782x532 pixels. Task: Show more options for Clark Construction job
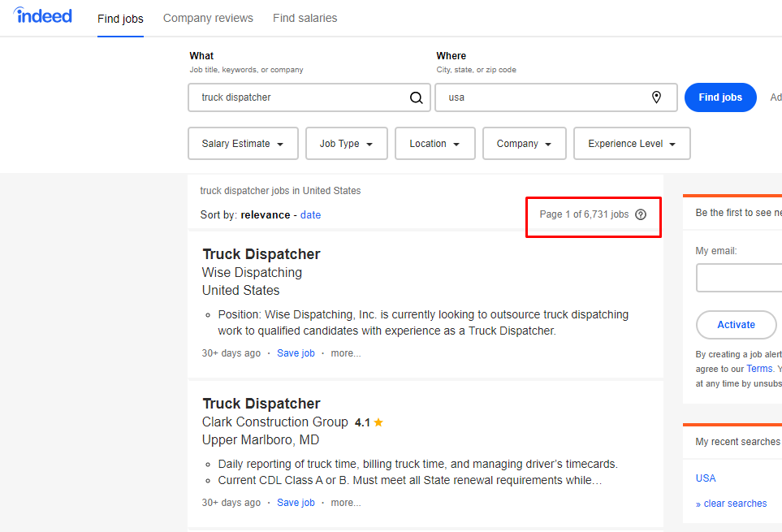(x=346, y=503)
